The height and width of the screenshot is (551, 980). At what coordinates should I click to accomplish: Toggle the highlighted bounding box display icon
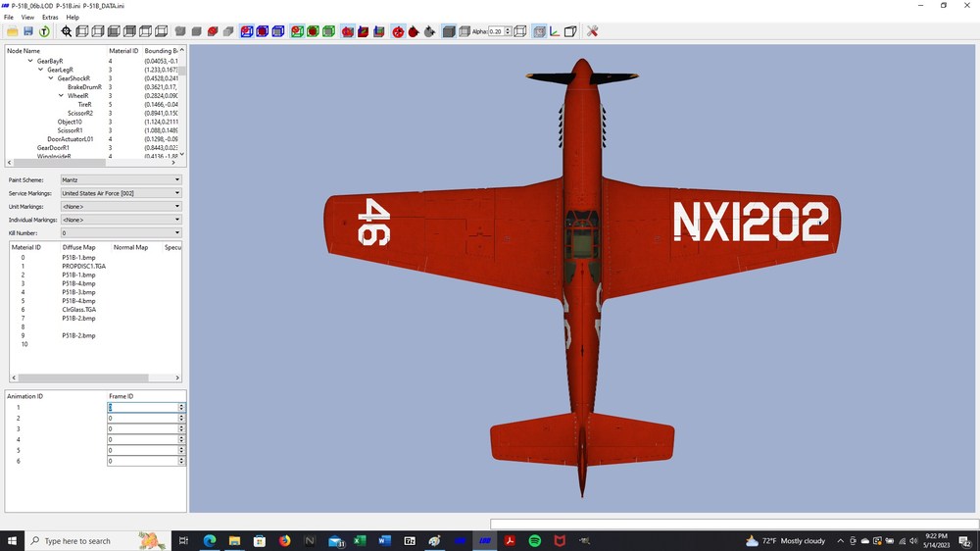(539, 31)
